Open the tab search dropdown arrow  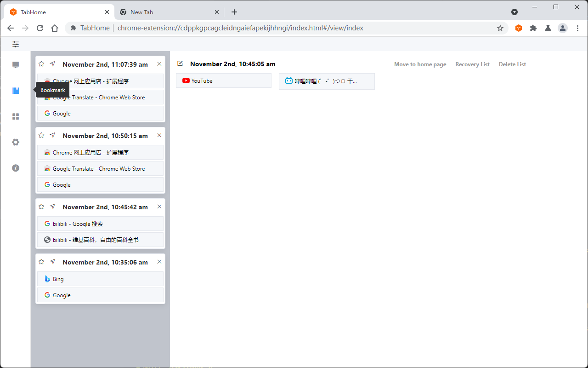click(x=514, y=12)
